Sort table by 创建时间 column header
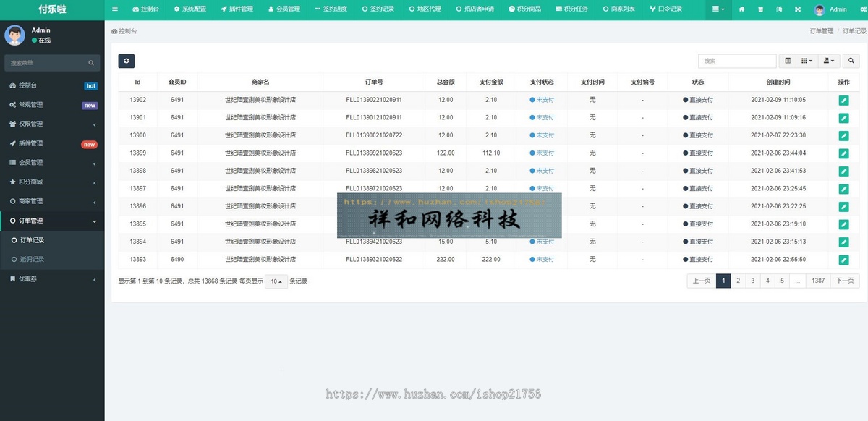 click(x=778, y=82)
